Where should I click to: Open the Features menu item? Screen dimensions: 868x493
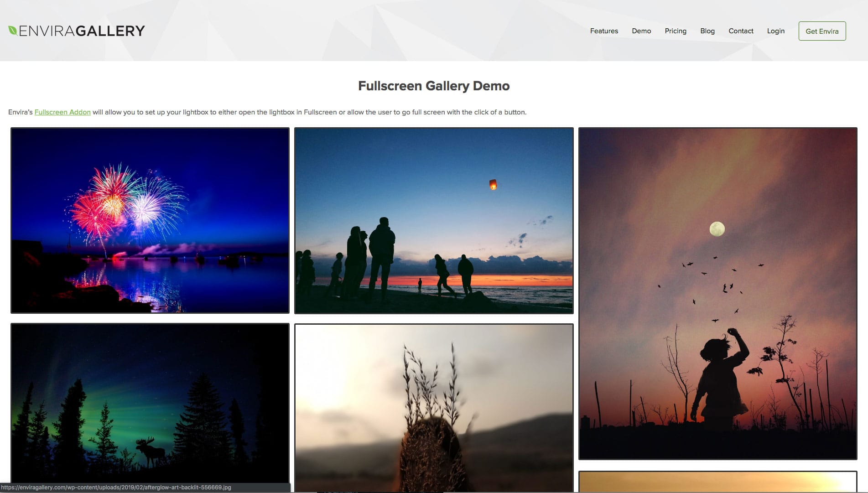[x=604, y=31]
